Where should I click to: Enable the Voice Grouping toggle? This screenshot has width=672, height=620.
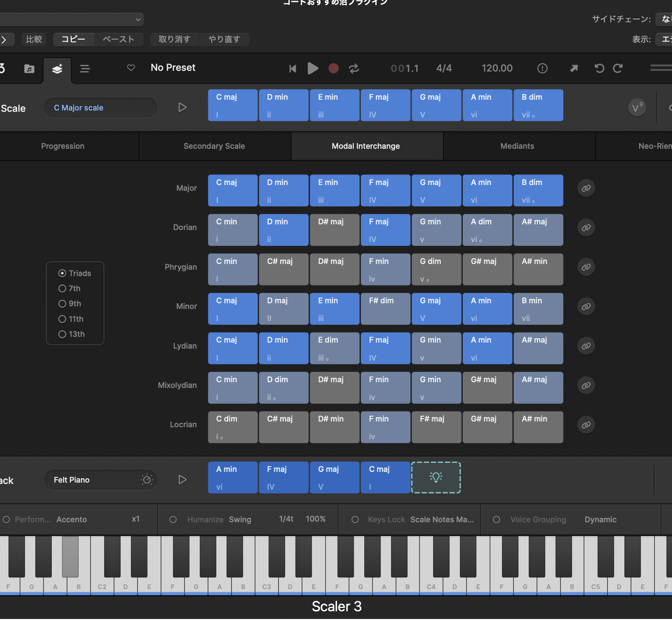click(x=497, y=520)
